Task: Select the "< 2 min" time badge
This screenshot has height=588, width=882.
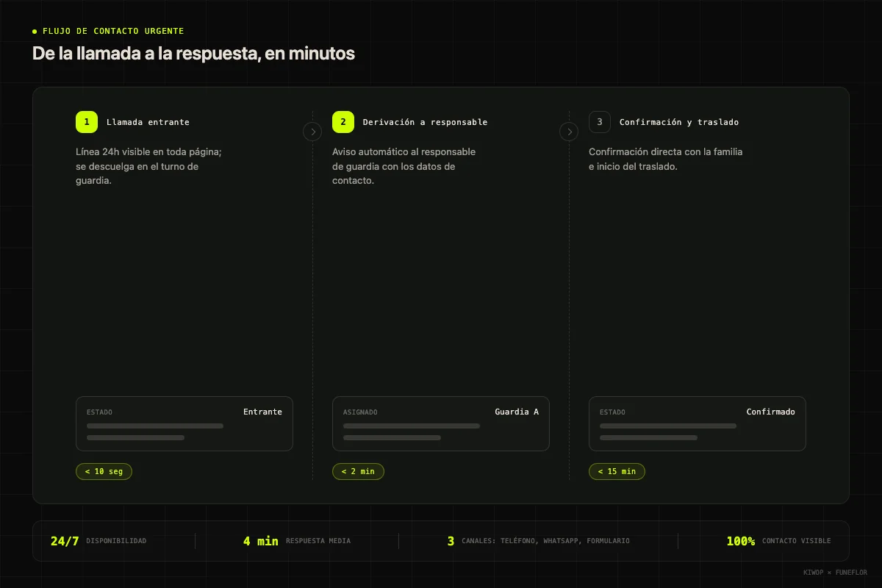Action: 358,471
